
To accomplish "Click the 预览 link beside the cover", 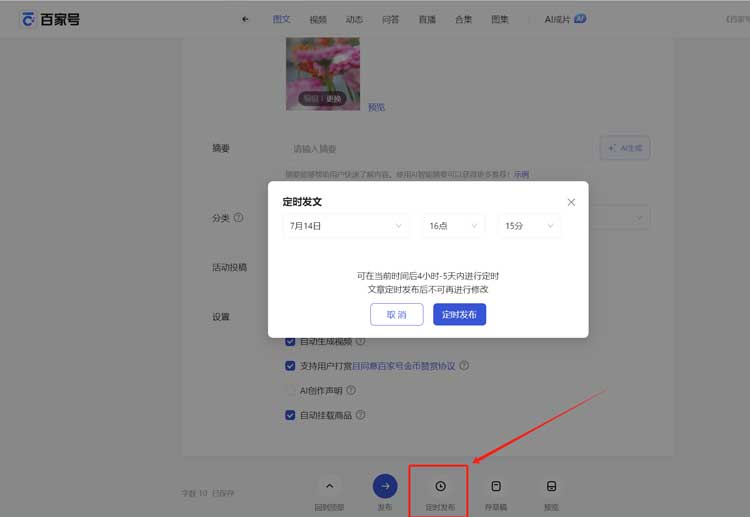I will [376, 107].
